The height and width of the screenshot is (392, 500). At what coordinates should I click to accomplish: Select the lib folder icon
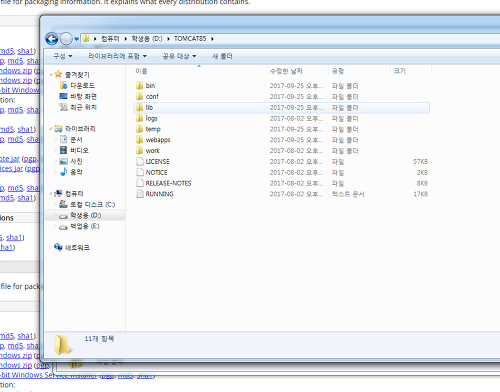click(x=140, y=107)
